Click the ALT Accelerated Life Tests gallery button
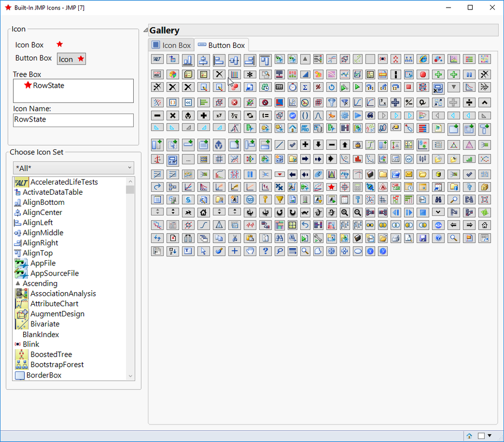 (157, 59)
